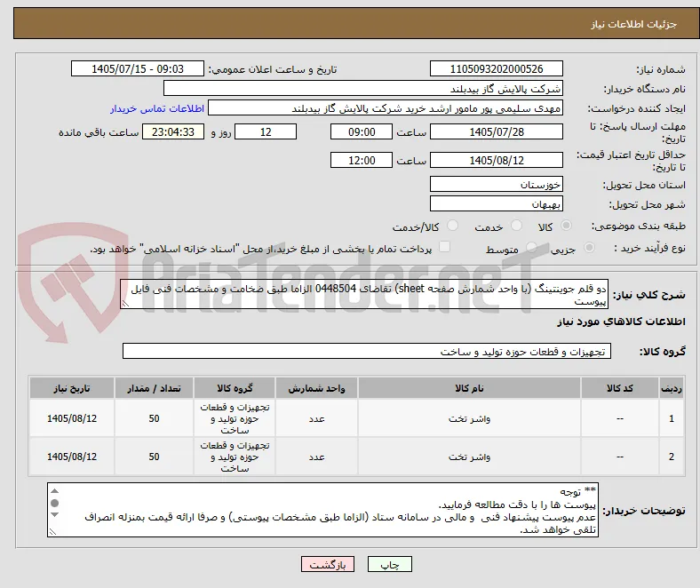Click واشر تخت in row 1
The image size is (700, 588).
tap(469, 418)
